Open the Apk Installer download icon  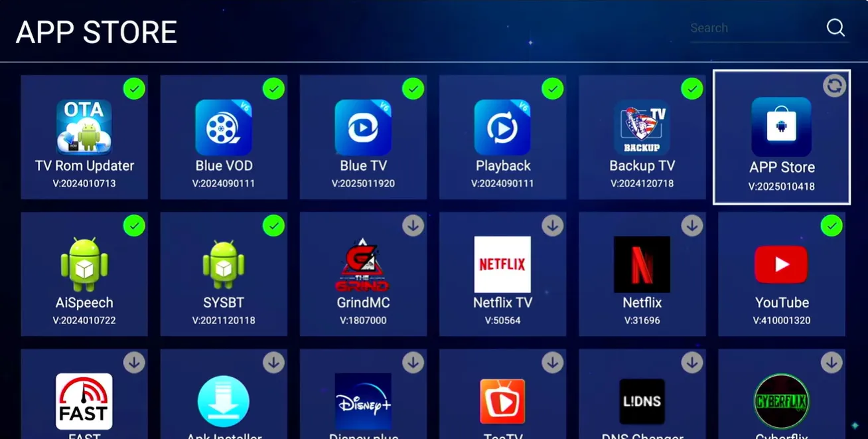[224, 401]
